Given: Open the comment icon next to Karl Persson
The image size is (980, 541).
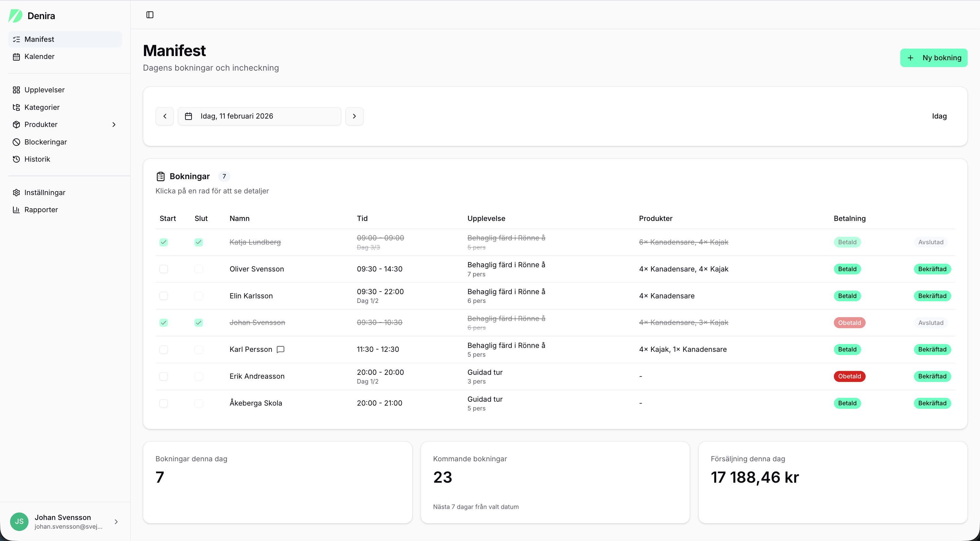Looking at the screenshot, I should tap(280, 350).
